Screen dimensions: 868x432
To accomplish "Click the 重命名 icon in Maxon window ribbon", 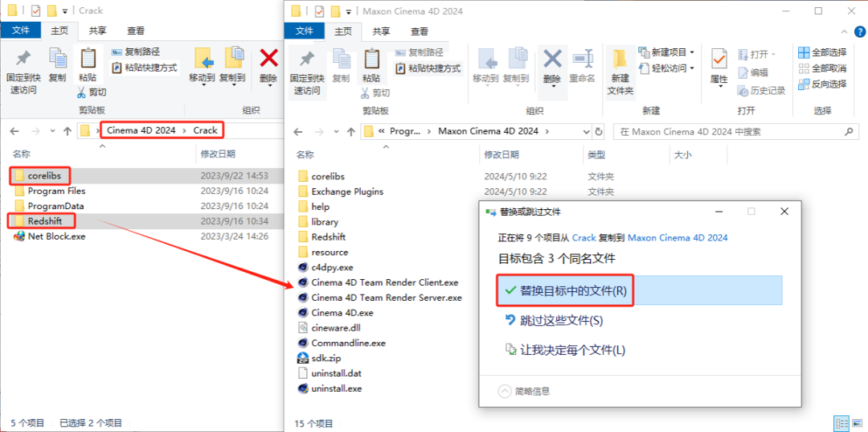I will click(583, 58).
